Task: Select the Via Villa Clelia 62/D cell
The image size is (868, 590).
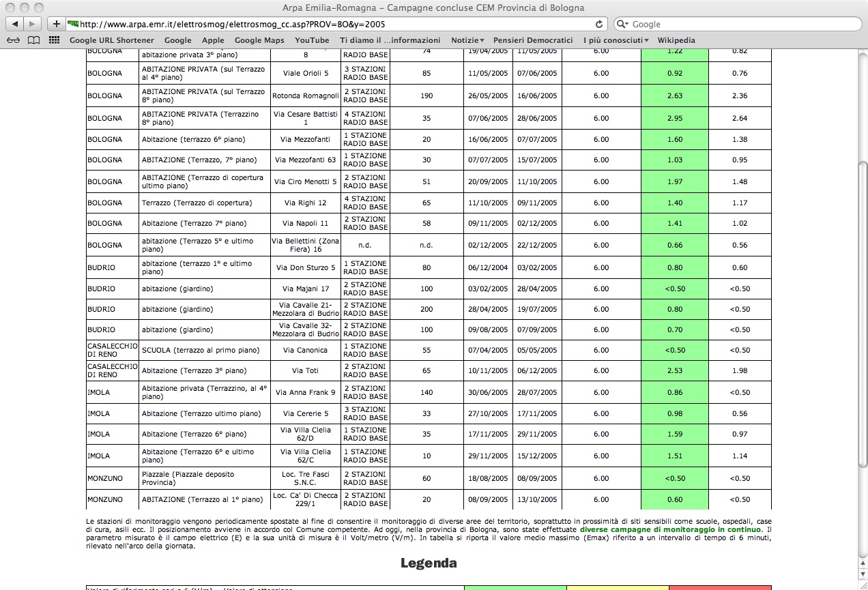Action: tap(306, 434)
